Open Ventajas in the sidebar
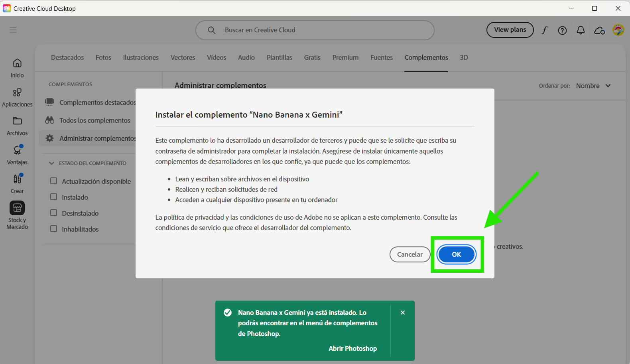Screen dimensions: 630x364 click(17, 155)
